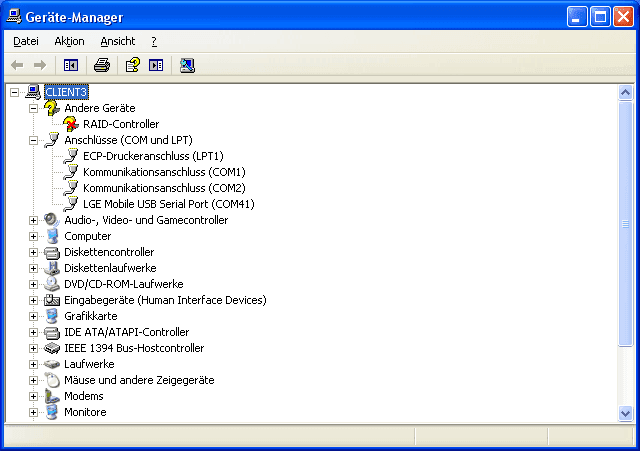Viewport: 640px width, 451px height.
Task: Open the ? help menu
Action: [x=154, y=41]
